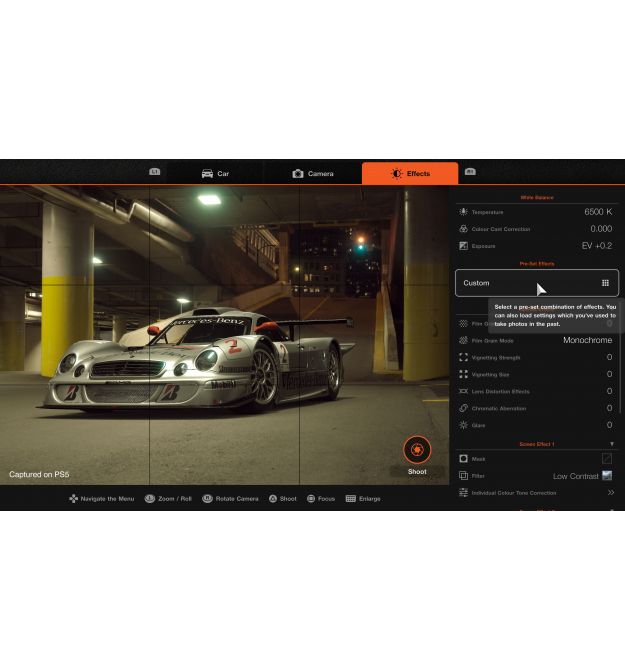Collapse the Screen Effect 1 section arrow

point(612,444)
